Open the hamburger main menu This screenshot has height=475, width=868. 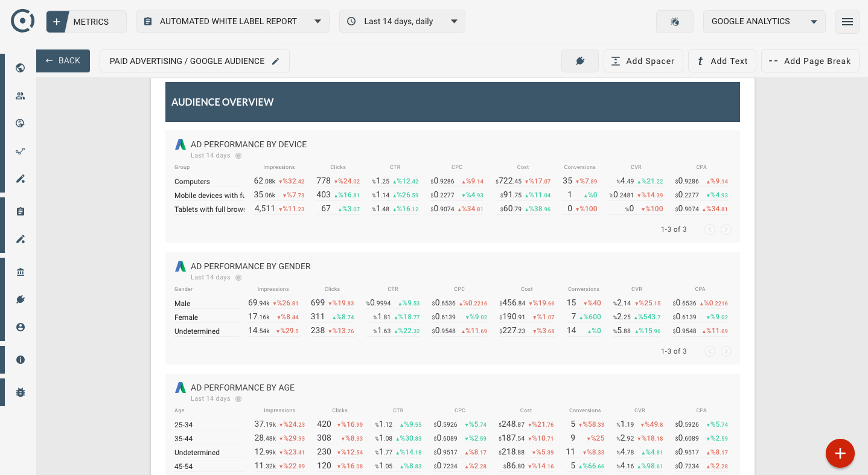click(847, 22)
